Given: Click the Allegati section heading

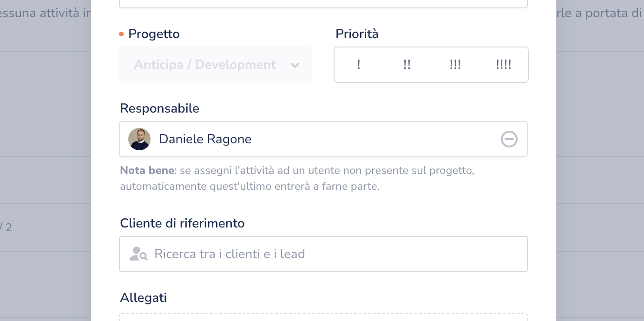Looking at the screenshot, I should (x=143, y=298).
